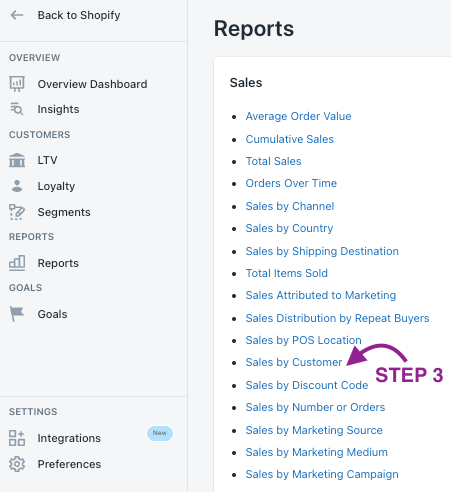The height and width of the screenshot is (492, 451).
Task: Open Segments in sidebar
Action: click(64, 212)
